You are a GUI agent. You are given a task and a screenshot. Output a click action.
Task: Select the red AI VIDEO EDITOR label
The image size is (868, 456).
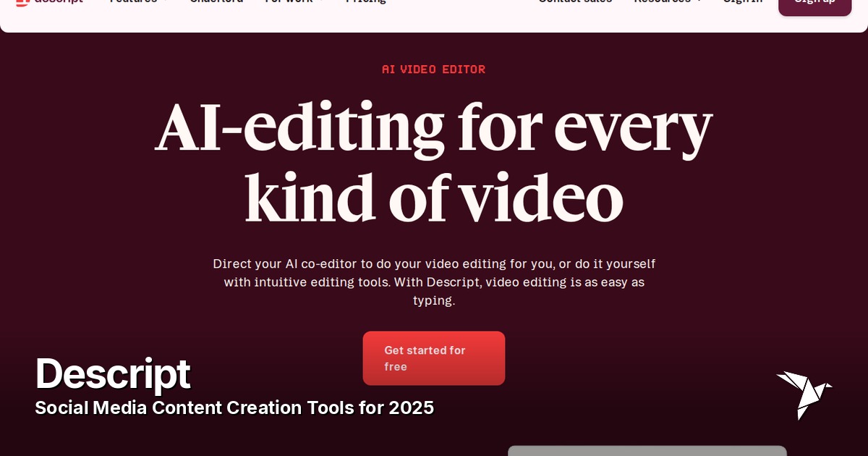tap(434, 69)
